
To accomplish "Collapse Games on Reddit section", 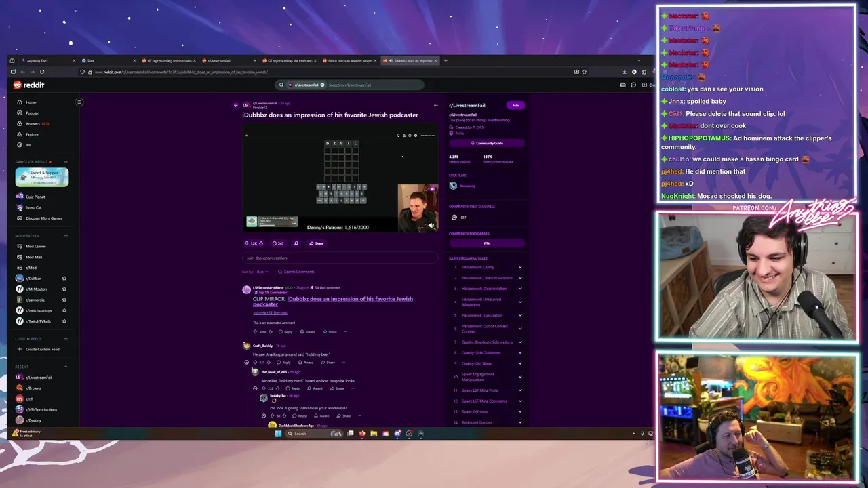I will click(66, 162).
